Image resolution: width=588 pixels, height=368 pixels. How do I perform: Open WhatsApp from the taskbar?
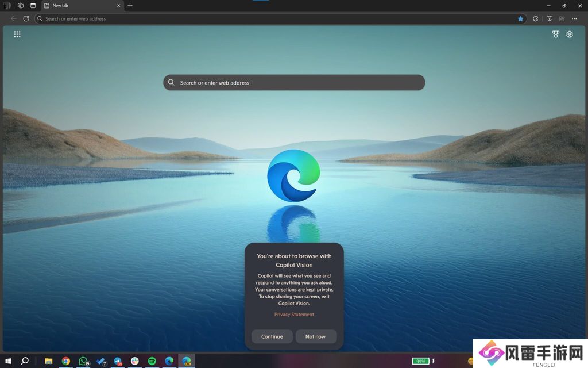(84, 361)
